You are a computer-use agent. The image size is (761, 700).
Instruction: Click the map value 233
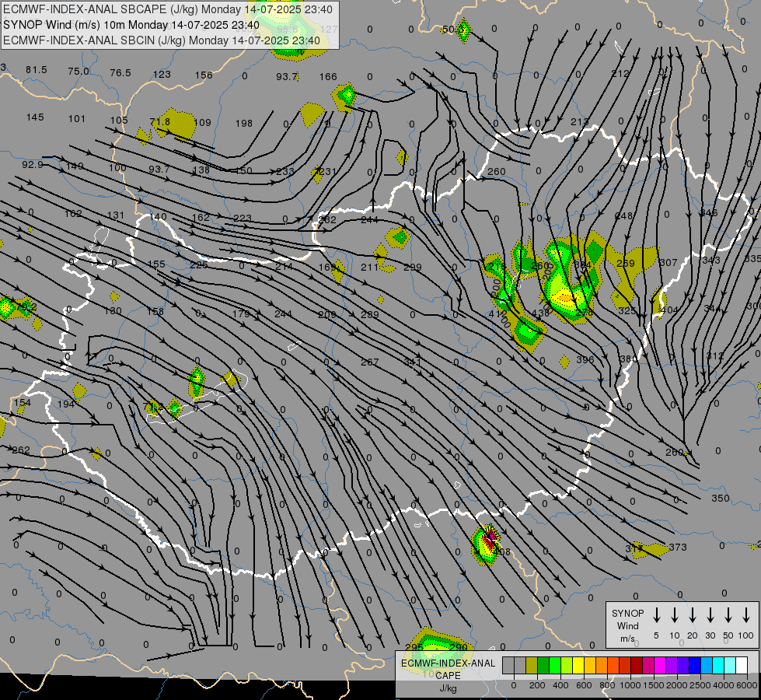click(x=285, y=171)
